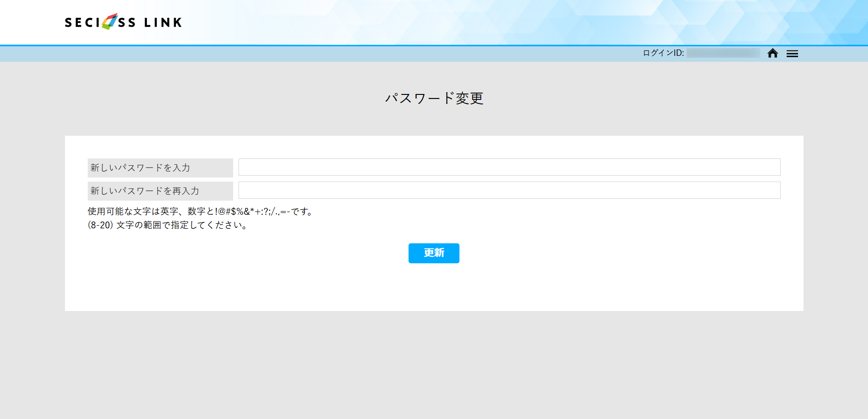Image resolution: width=868 pixels, height=419 pixels.
Task: Go to the home page icon
Action: [x=773, y=54]
